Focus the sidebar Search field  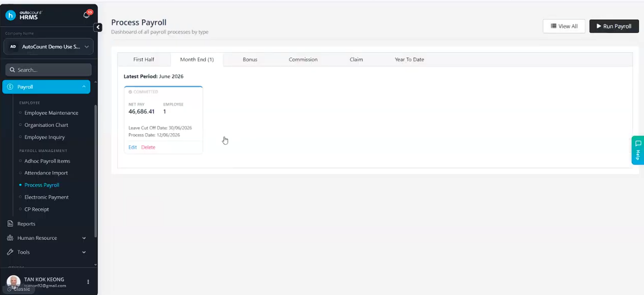[48, 70]
